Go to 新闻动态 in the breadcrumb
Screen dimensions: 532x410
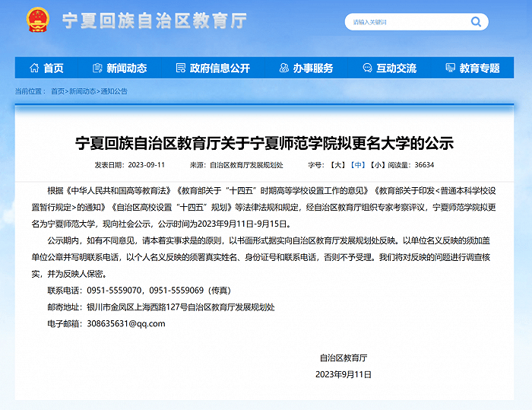pyautogui.click(x=82, y=91)
